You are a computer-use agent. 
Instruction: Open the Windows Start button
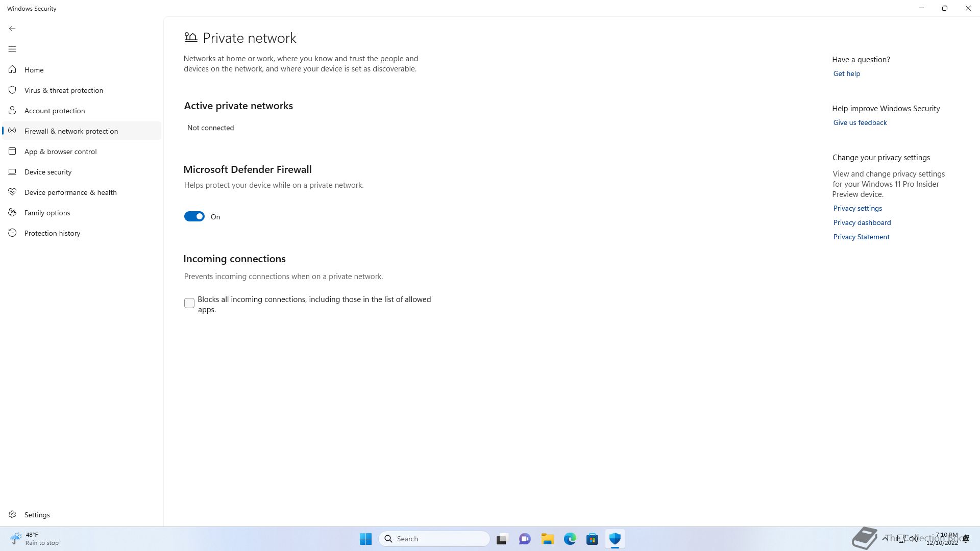(x=365, y=539)
